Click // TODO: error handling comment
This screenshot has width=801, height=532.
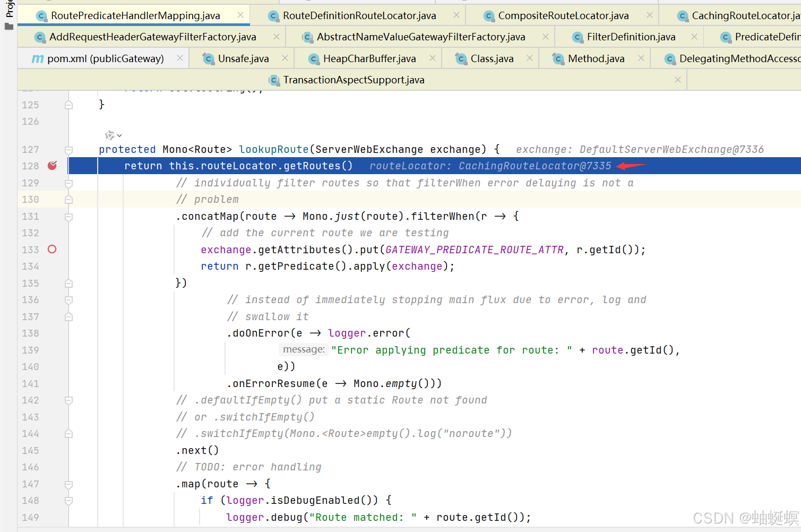(x=248, y=467)
